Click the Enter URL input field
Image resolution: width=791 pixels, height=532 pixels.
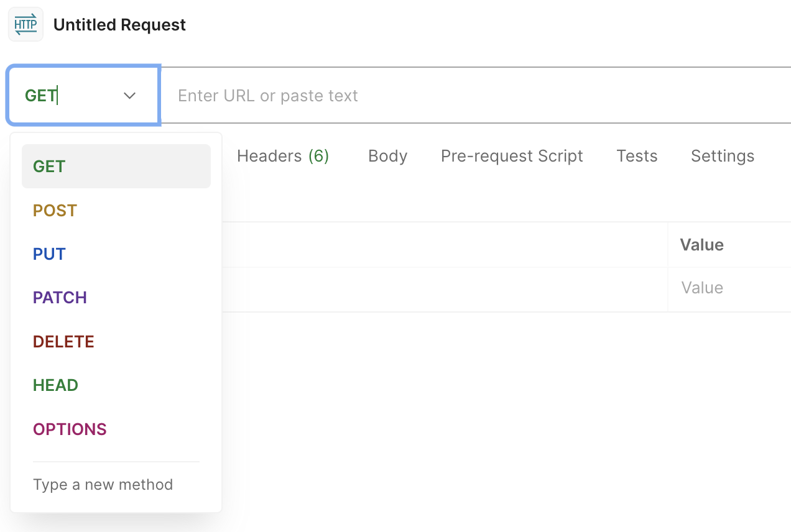(x=373, y=95)
